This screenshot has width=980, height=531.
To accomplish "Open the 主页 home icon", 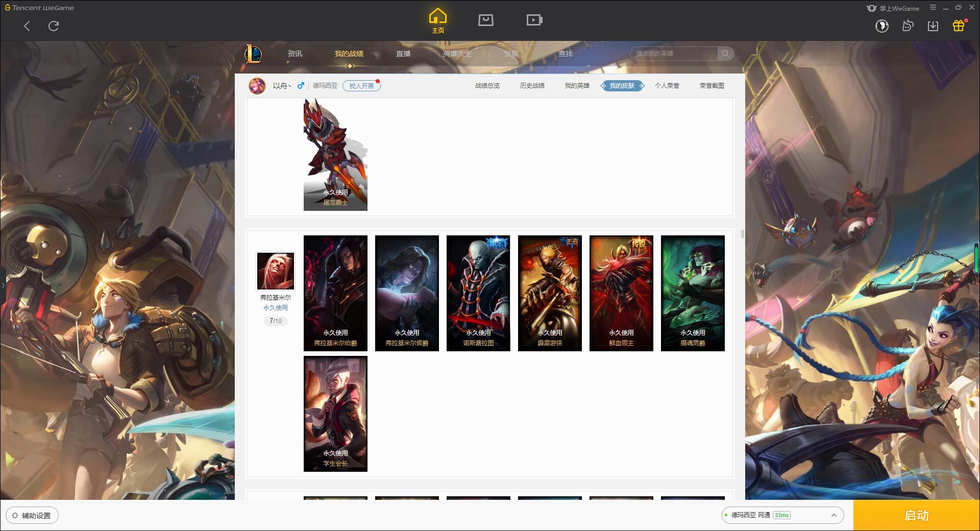I will [438, 21].
